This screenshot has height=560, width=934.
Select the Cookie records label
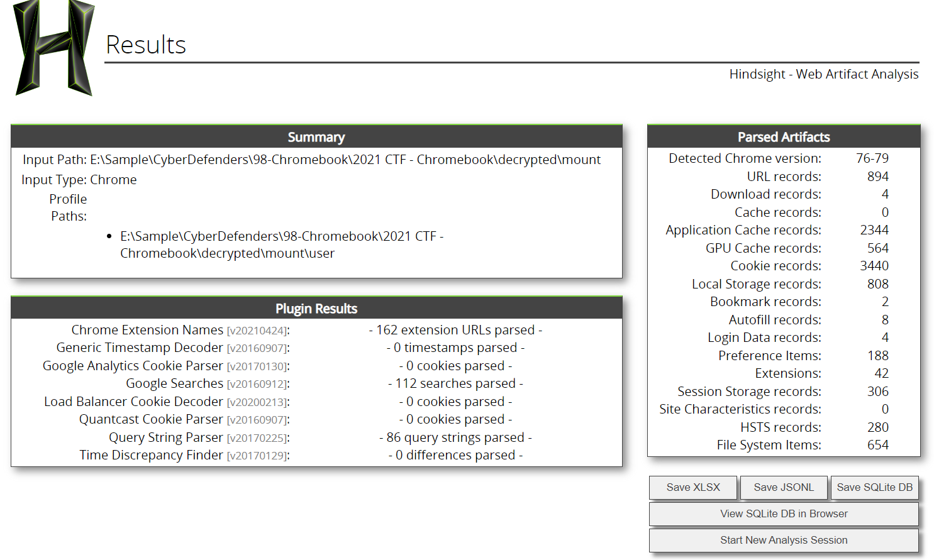point(776,266)
